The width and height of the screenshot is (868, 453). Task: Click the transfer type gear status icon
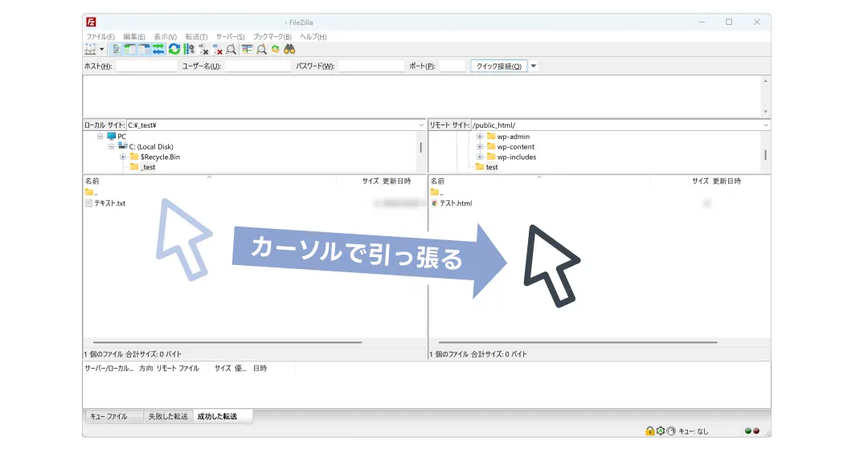(661, 431)
